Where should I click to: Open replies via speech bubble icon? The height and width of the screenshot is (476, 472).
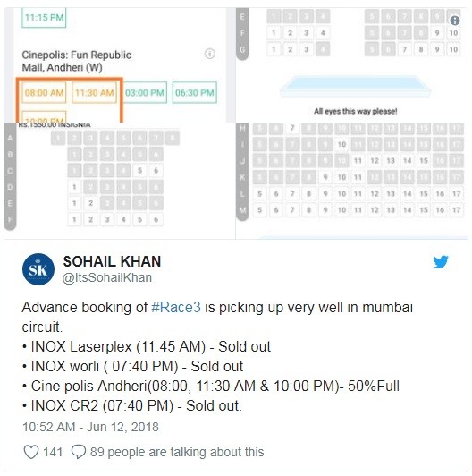tap(79, 452)
